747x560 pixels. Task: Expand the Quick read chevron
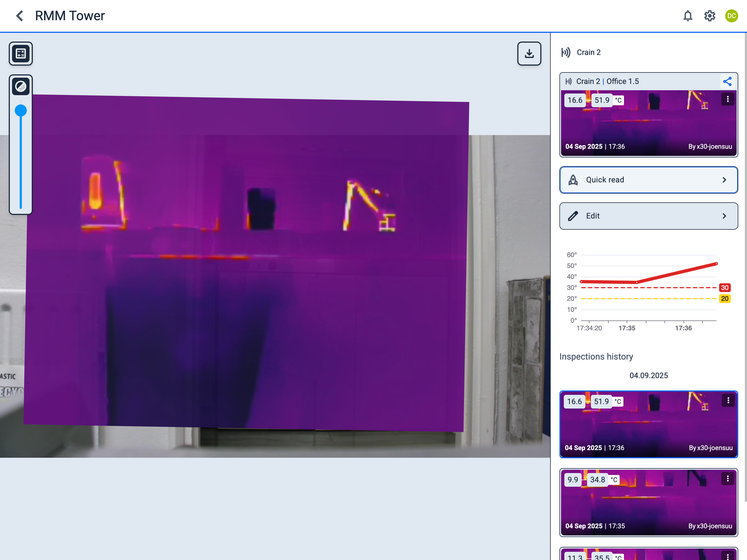tap(724, 180)
